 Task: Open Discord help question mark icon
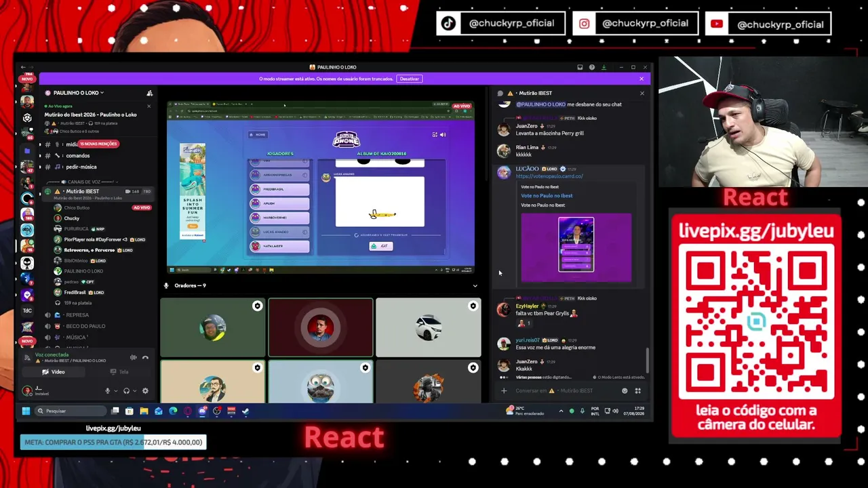(x=592, y=67)
